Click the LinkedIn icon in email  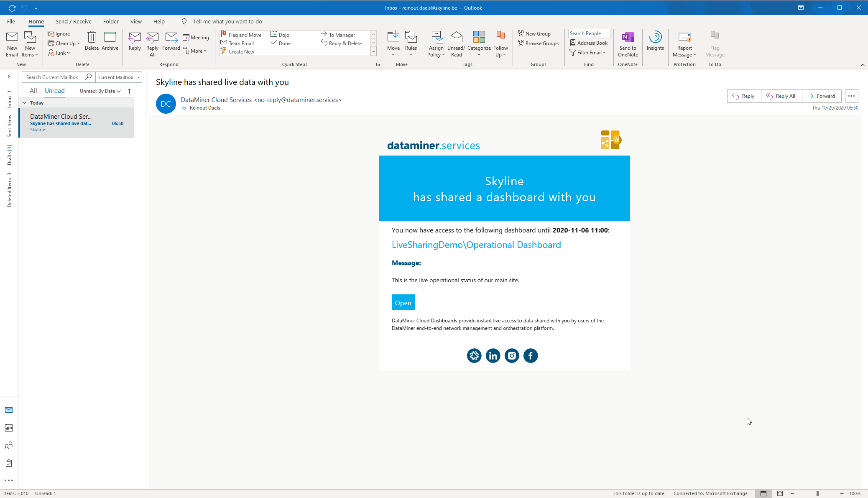click(493, 356)
